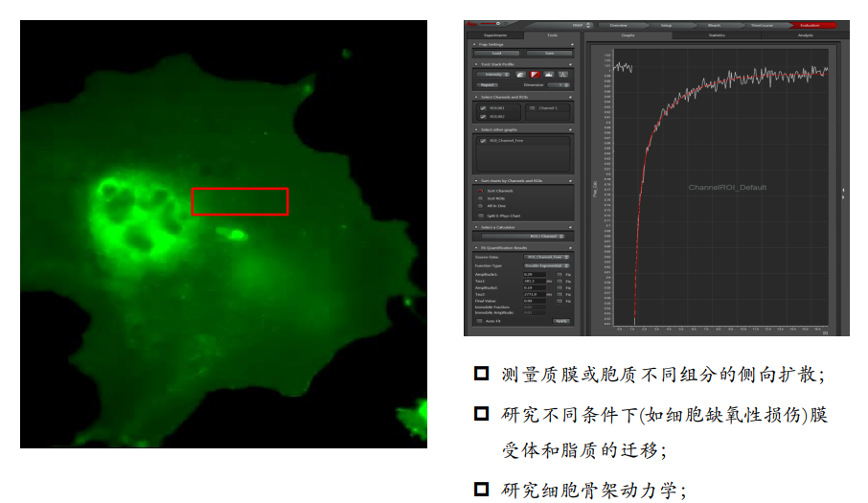Go to the Evaluation wizard step
The image size is (868, 503).
pyautogui.click(x=810, y=25)
